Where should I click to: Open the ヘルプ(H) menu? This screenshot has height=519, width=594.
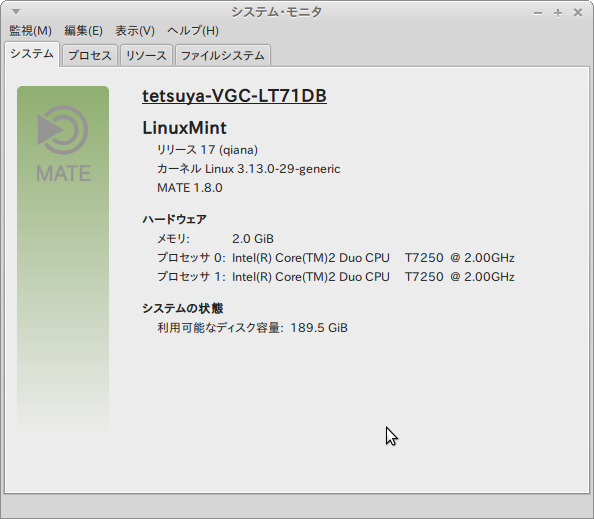coord(193,31)
